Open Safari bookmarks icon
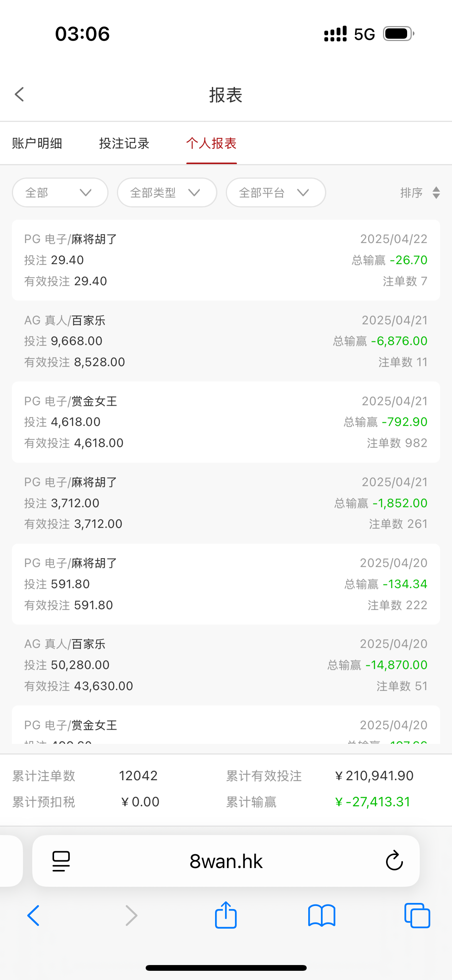Image resolution: width=452 pixels, height=980 pixels. coord(322,916)
